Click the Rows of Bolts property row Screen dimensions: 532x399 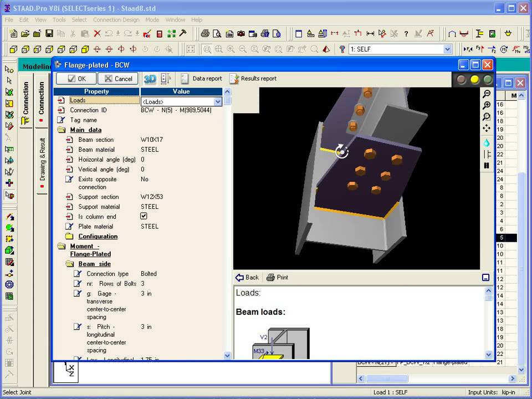139,284
